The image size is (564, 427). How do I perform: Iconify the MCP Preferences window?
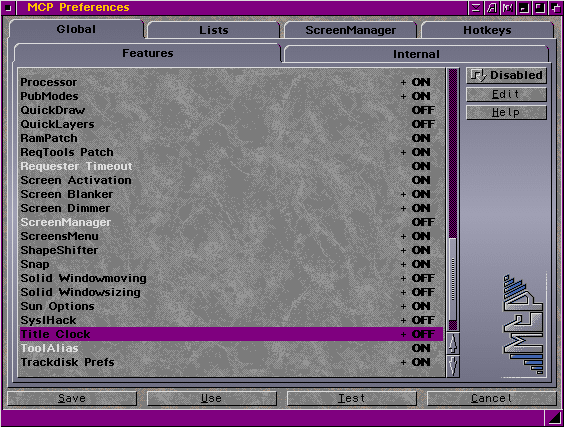(523, 8)
